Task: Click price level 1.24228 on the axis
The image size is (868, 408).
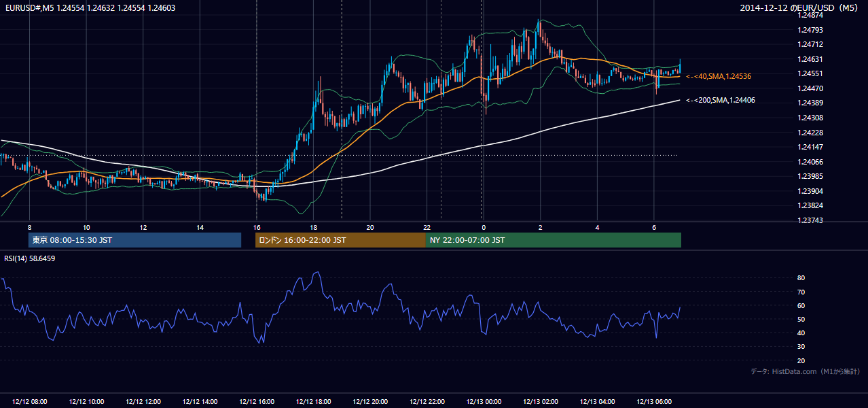Action: pos(810,133)
